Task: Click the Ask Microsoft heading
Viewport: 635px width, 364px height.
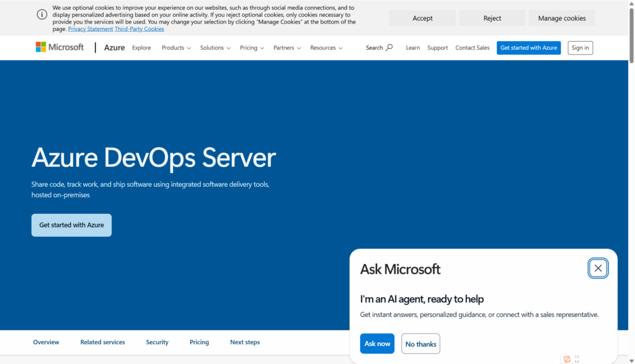Action: tap(400, 269)
